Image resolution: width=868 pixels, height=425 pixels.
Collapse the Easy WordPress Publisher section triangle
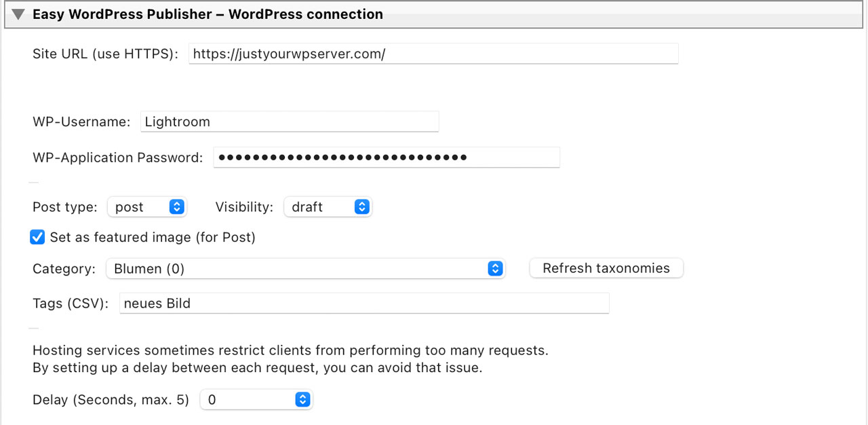(18, 14)
